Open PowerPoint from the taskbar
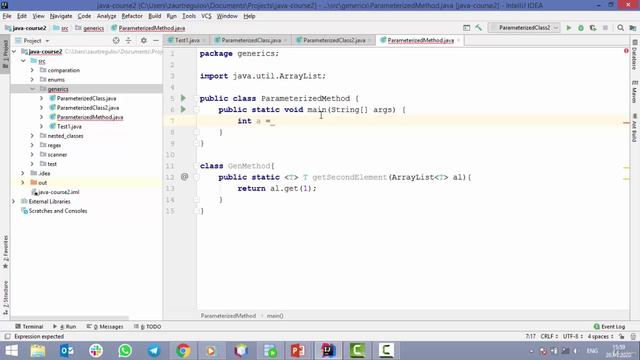 coord(298,351)
